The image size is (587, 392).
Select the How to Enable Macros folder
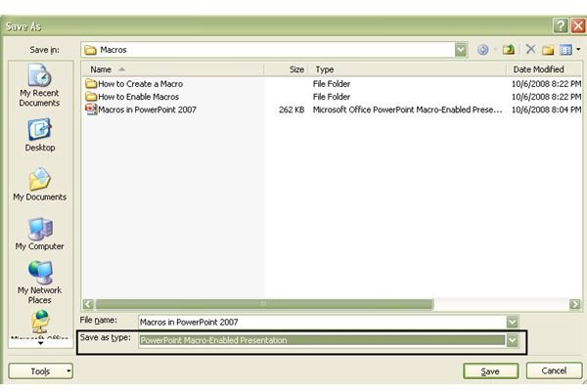(x=139, y=97)
